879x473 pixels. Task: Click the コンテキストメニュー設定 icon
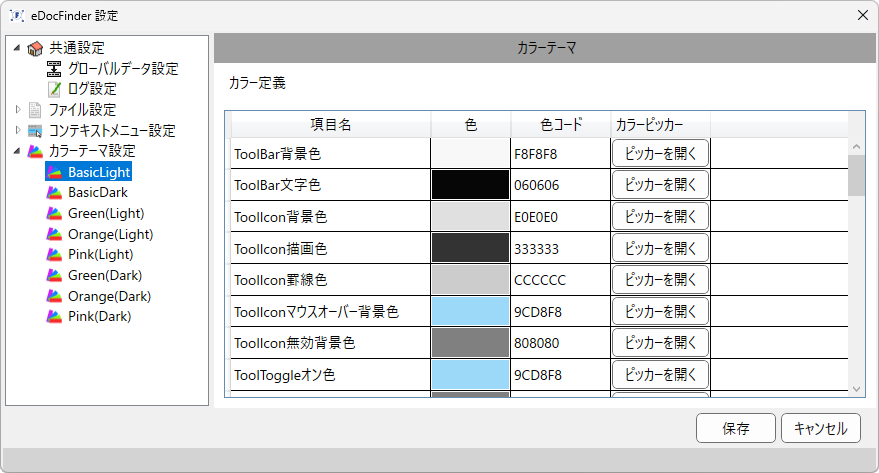35,131
